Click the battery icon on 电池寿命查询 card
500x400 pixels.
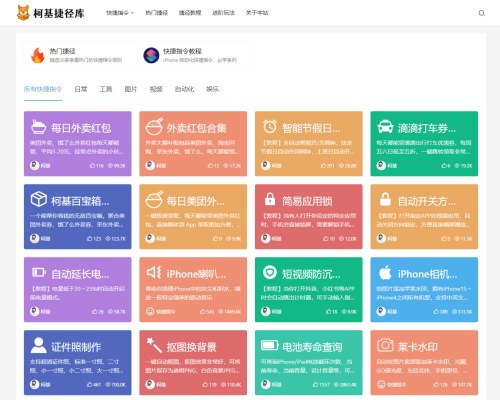pos(270,345)
